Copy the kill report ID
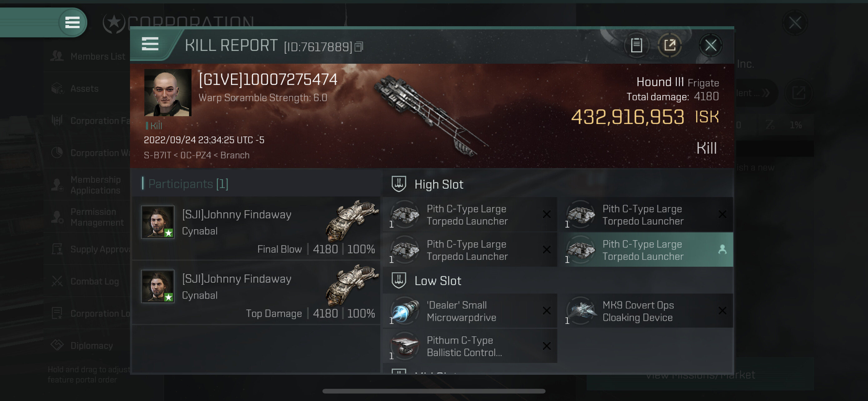Image resolution: width=868 pixels, height=401 pixels. coord(359,47)
